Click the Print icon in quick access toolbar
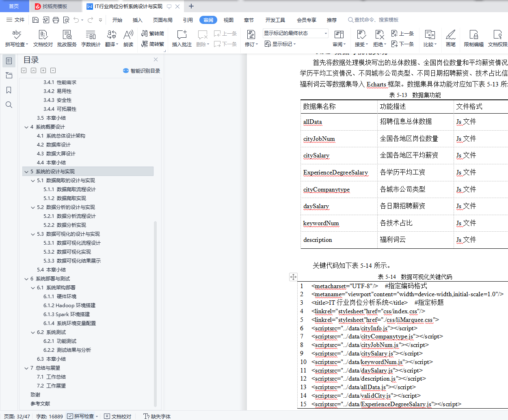The image size is (508, 420). 56,20
